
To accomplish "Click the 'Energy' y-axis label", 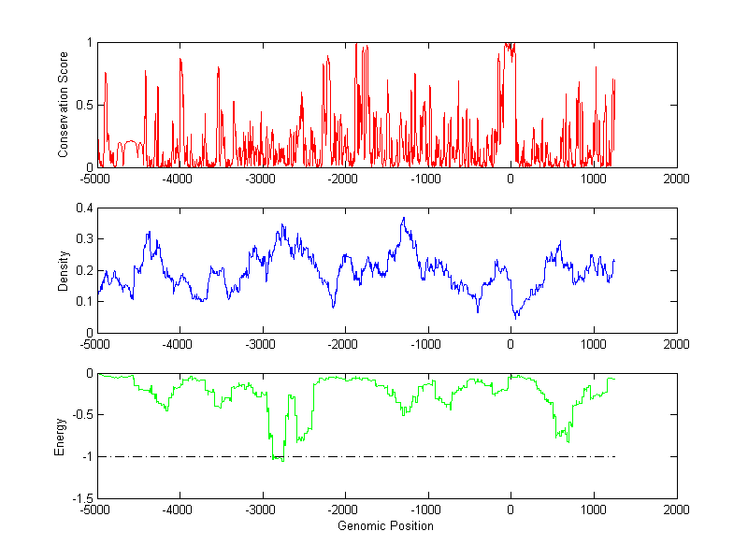I will coord(60,436).
